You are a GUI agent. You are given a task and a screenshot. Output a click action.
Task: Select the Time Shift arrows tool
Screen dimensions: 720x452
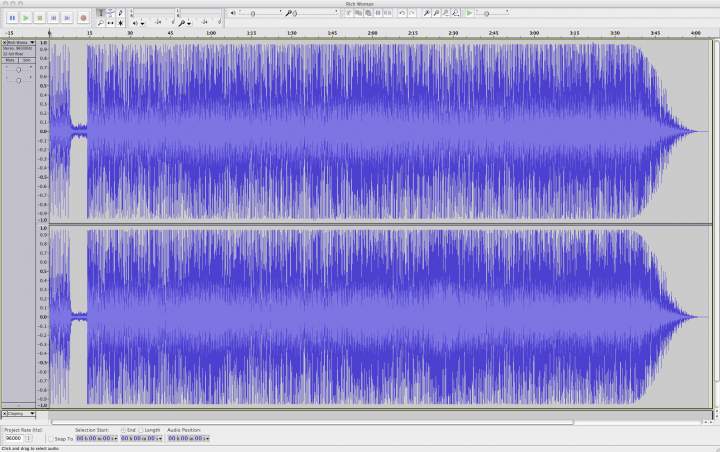click(111, 23)
